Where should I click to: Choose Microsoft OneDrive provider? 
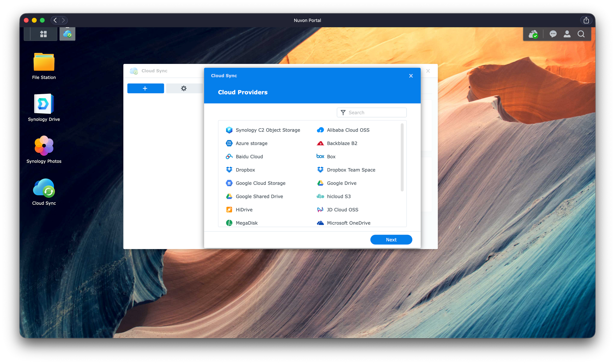click(348, 223)
